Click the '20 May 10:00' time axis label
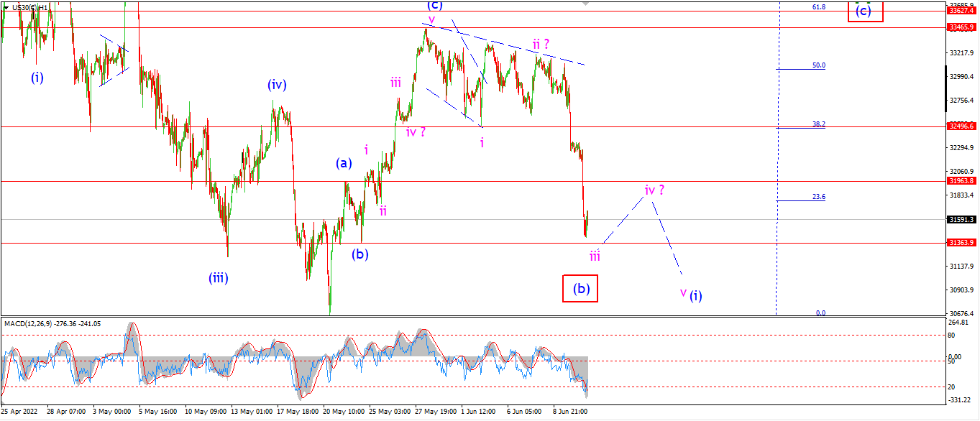 [x=344, y=412]
